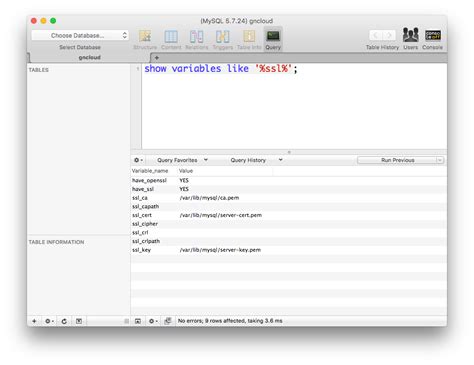The width and height of the screenshot is (474, 365).
Task: Refresh the tables list
Action: click(x=64, y=321)
